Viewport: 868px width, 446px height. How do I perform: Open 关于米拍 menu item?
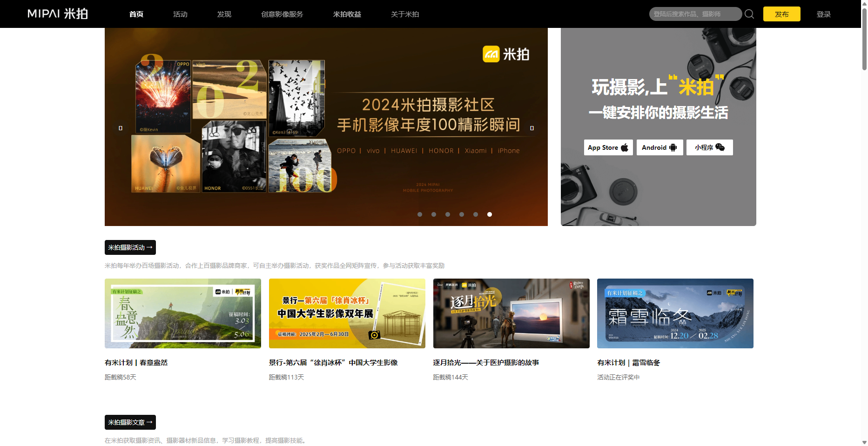coord(405,14)
